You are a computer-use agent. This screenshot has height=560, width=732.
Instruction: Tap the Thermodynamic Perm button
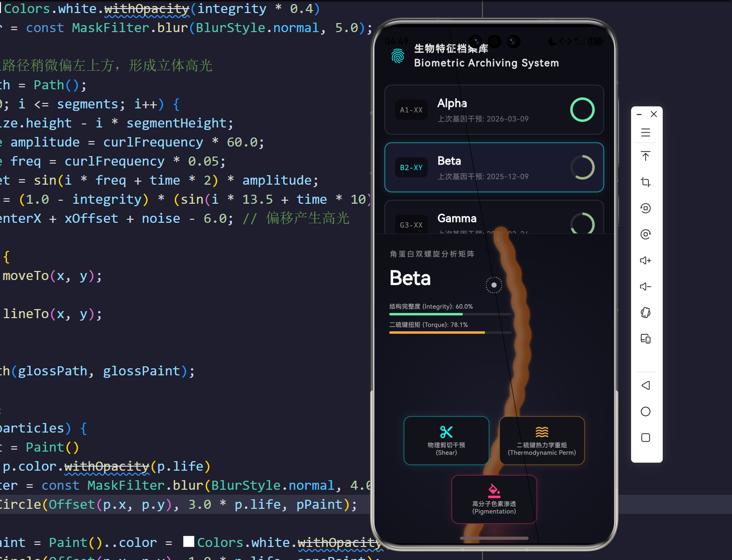tap(542, 441)
